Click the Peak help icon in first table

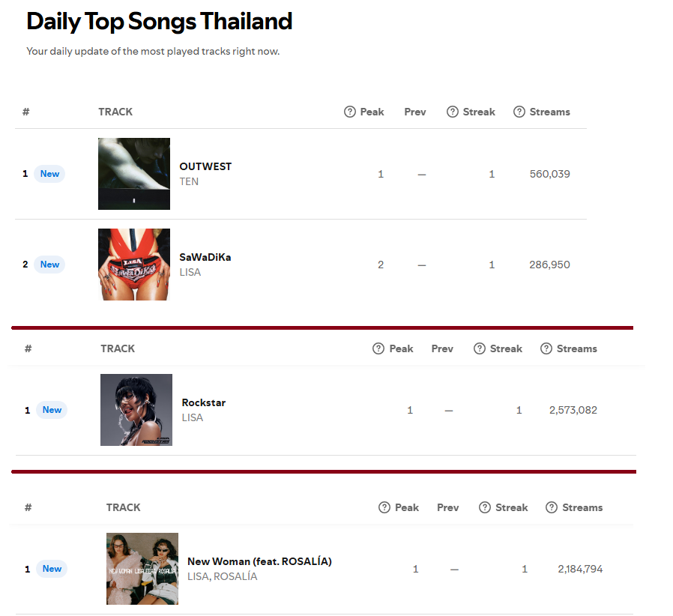tap(350, 112)
